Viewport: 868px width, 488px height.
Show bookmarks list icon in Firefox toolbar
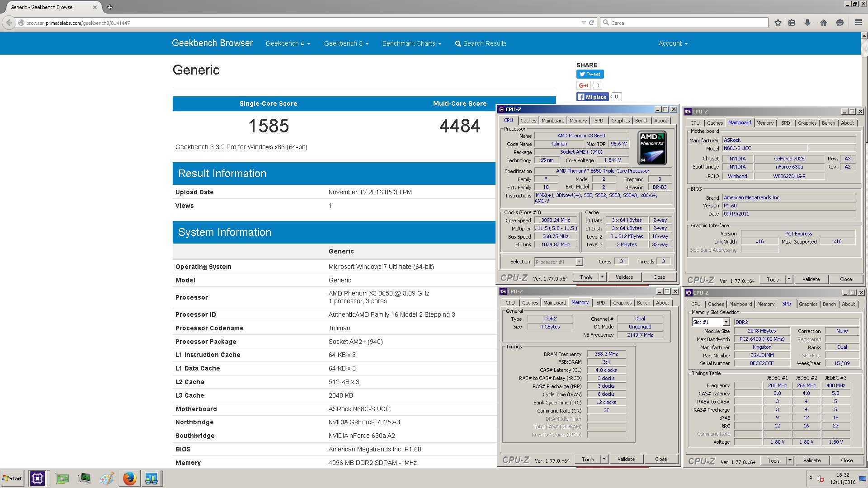(x=792, y=23)
